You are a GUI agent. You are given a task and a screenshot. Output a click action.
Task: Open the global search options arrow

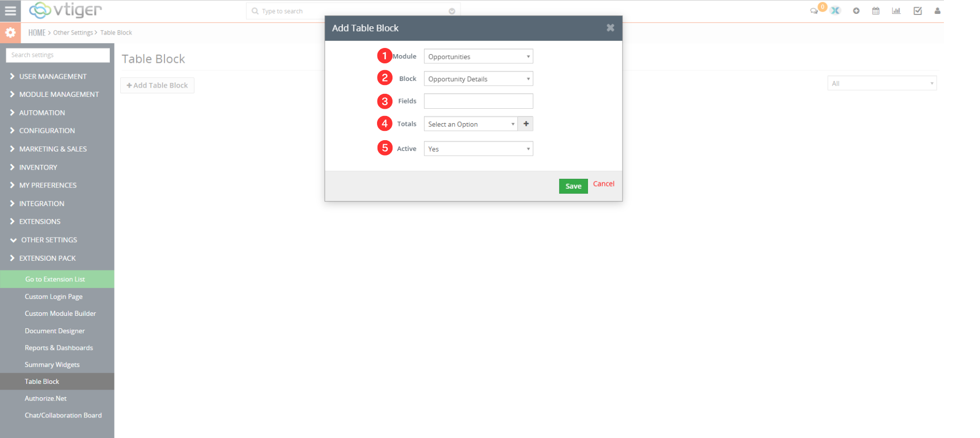[x=452, y=11]
